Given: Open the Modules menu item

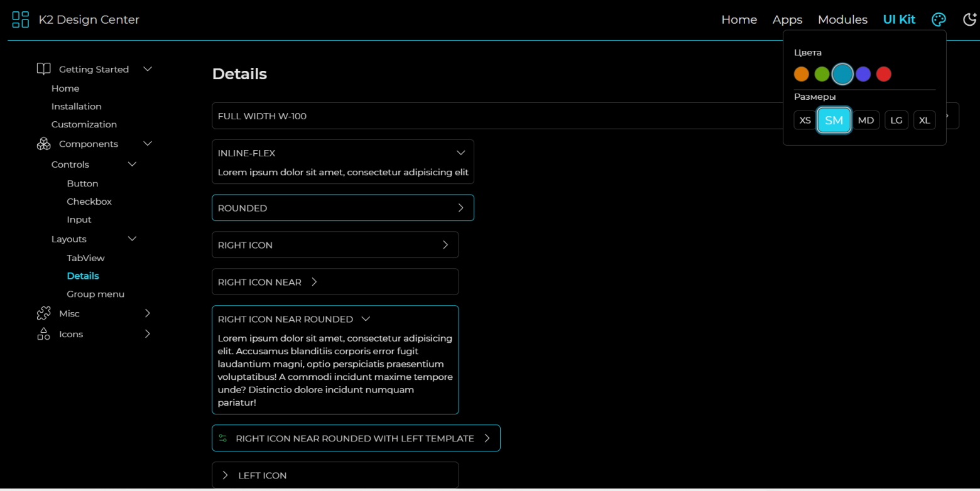Looking at the screenshot, I should pos(842,19).
